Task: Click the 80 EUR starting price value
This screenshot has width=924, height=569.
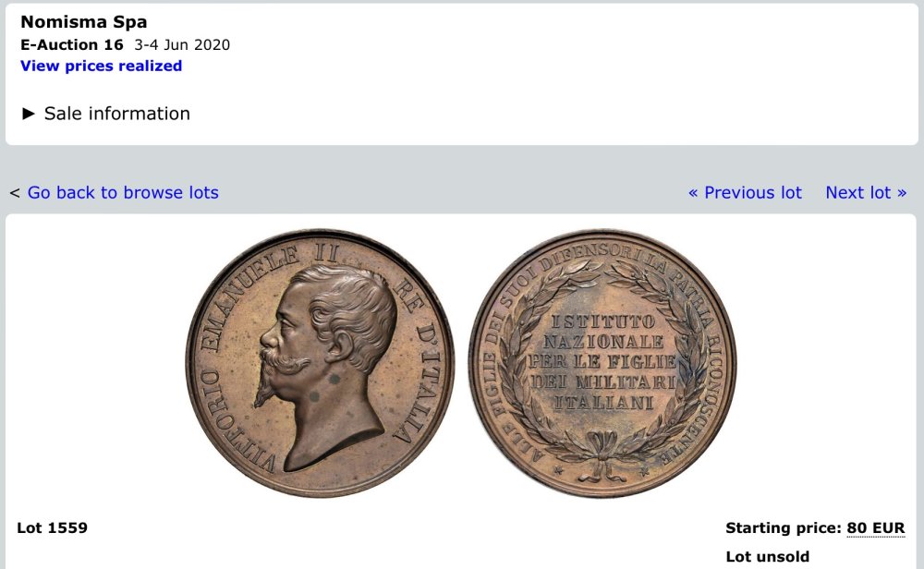Action: pos(875,527)
